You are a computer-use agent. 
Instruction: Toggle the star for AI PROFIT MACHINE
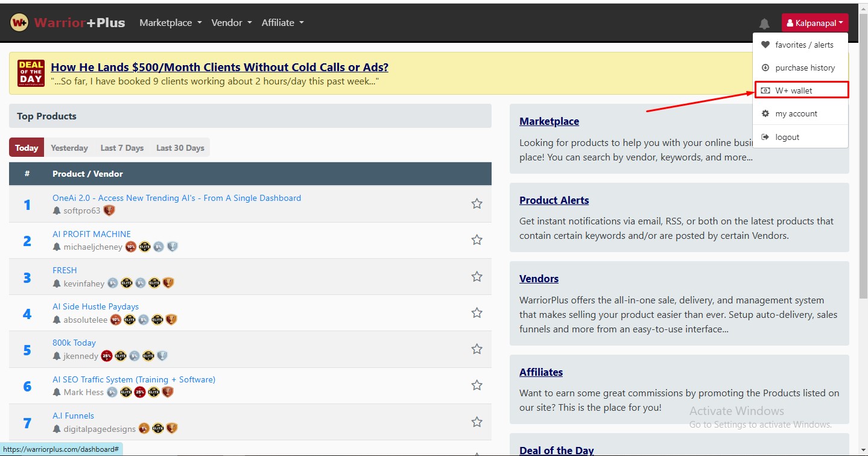477,240
